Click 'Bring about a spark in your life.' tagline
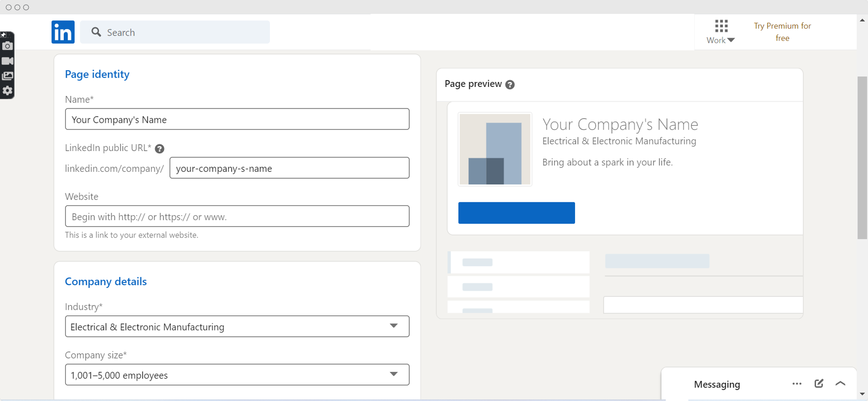Screen dimensions: 868x401 (x=608, y=162)
